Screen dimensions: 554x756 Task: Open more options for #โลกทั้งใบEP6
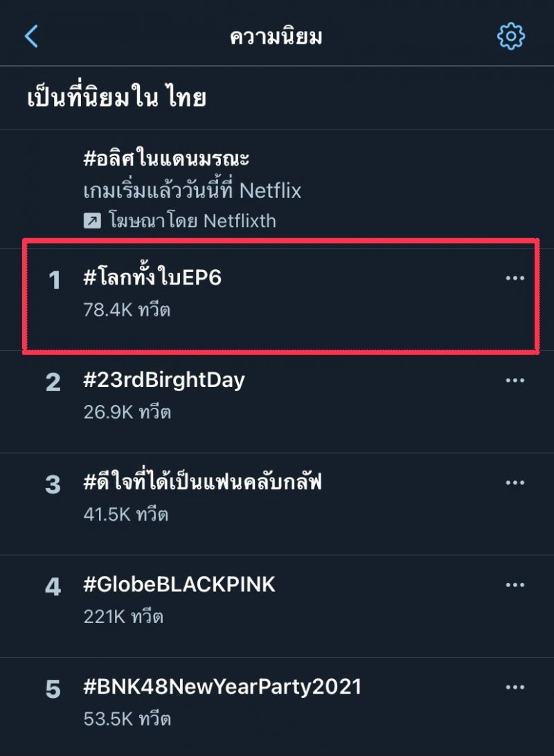(x=515, y=278)
